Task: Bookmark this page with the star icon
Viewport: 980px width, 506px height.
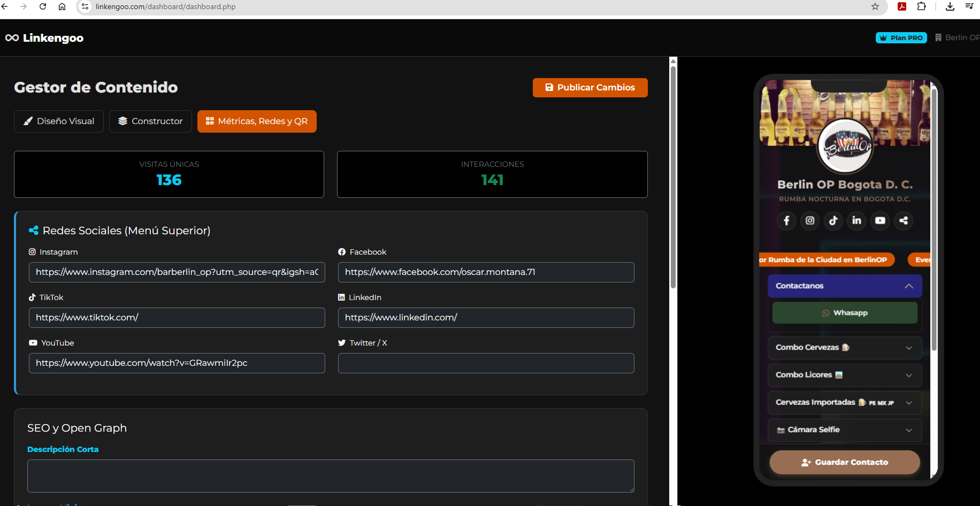Action: (875, 6)
